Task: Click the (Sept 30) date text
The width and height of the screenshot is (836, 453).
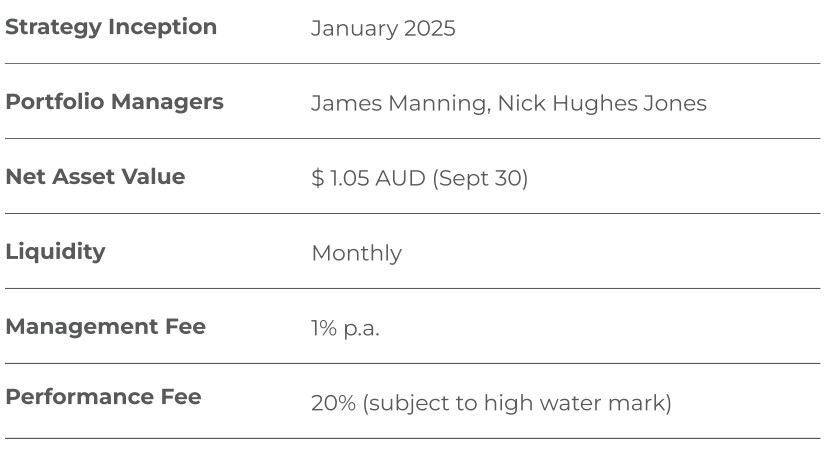Action: (x=480, y=178)
